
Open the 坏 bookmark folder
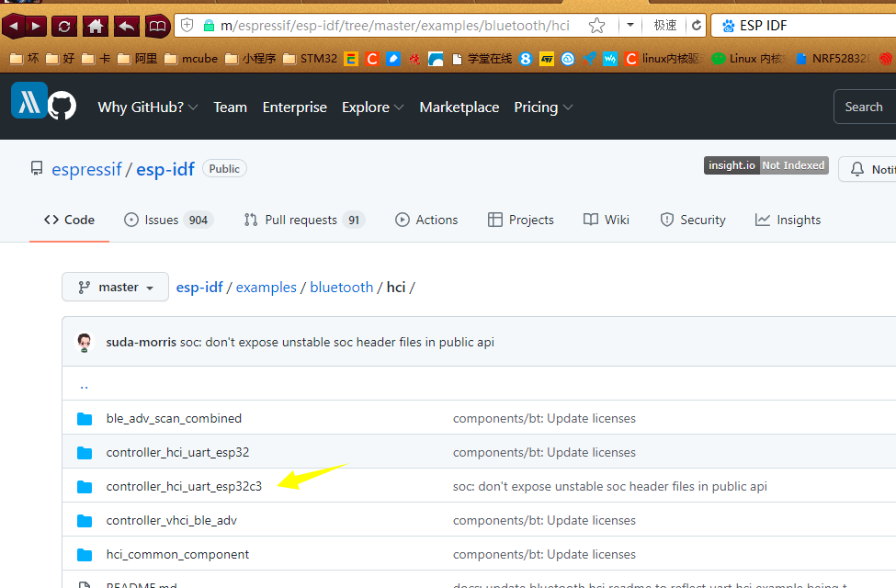point(25,58)
